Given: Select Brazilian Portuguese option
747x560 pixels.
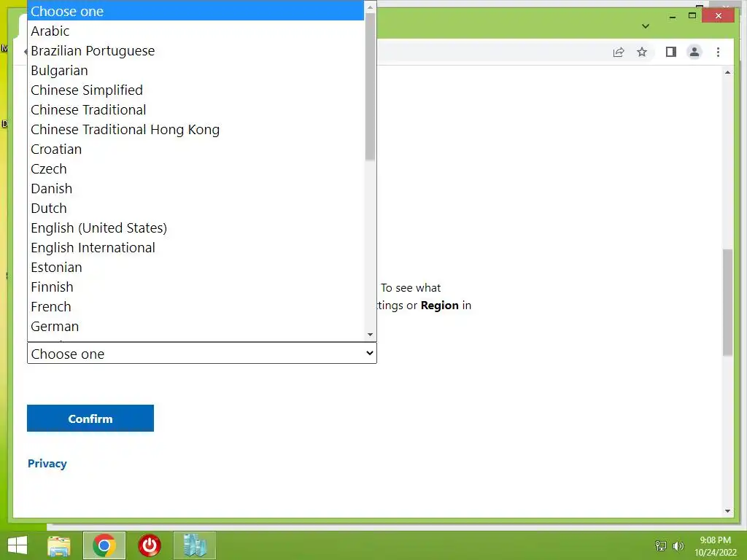Looking at the screenshot, I should click(196, 50).
